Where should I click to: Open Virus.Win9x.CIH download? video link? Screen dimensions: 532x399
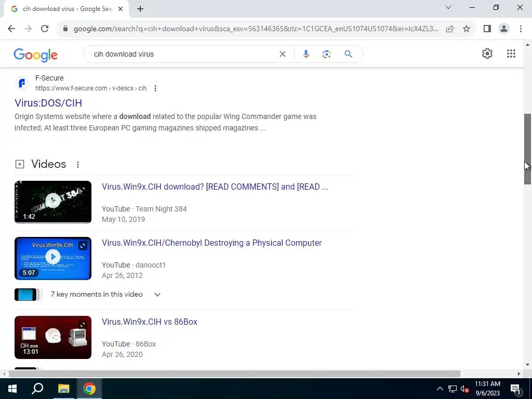215,187
